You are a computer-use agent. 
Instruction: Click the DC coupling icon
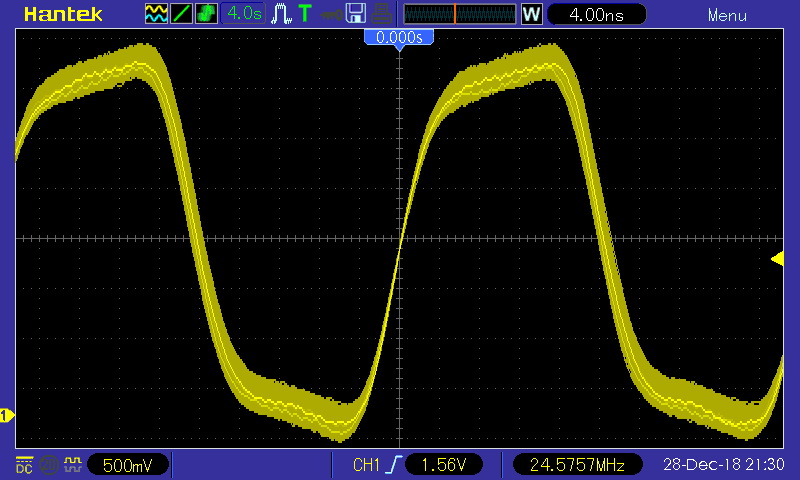(x=24, y=465)
